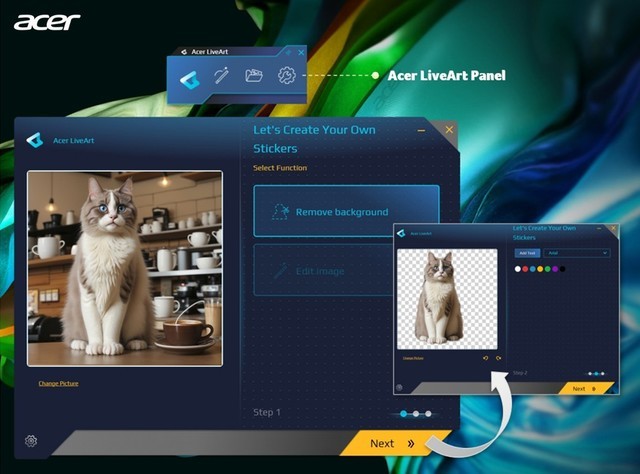
Task: Click the redo arrow below the cutout cat
Action: [498, 358]
